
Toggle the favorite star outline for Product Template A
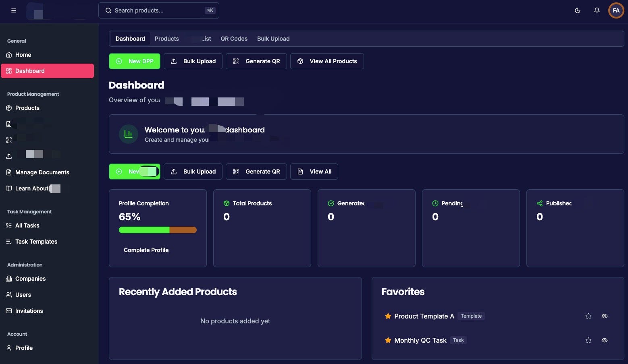pyautogui.click(x=588, y=316)
